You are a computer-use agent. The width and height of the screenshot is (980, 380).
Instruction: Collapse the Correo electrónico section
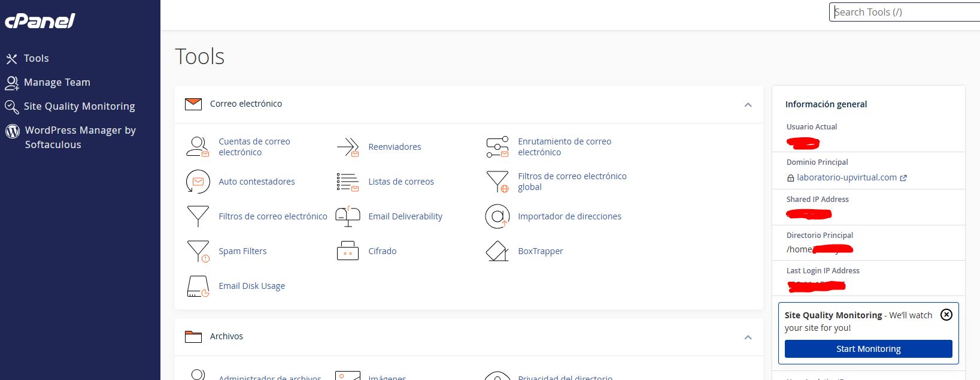click(748, 105)
